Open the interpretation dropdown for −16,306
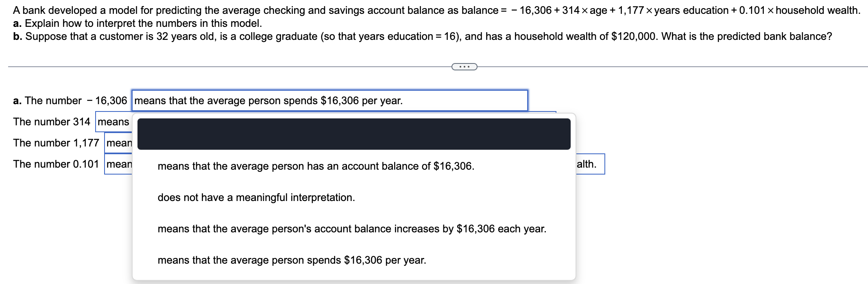The image size is (868, 284). pyautogui.click(x=329, y=100)
